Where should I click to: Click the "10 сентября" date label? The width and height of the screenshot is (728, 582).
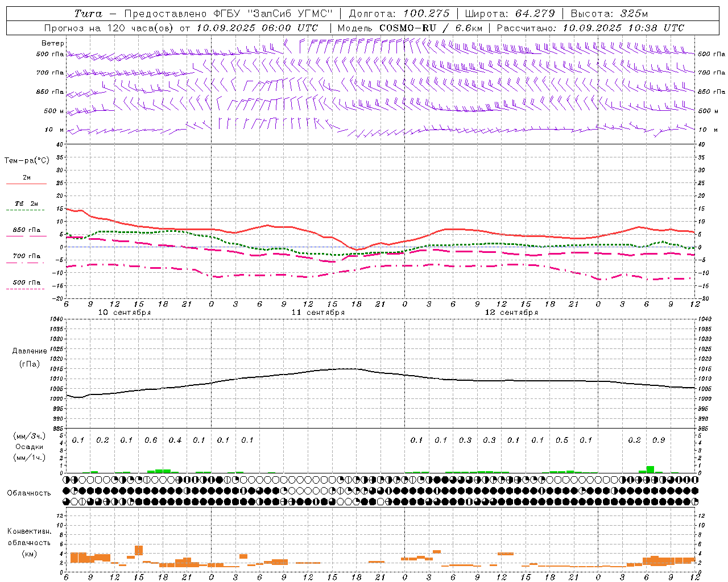tap(125, 313)
